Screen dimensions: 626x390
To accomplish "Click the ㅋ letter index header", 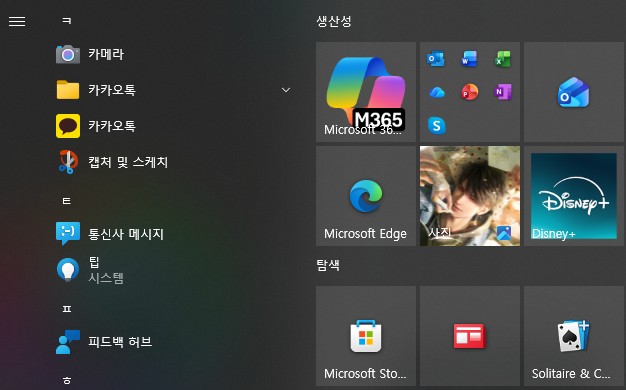I will [67, 20].
